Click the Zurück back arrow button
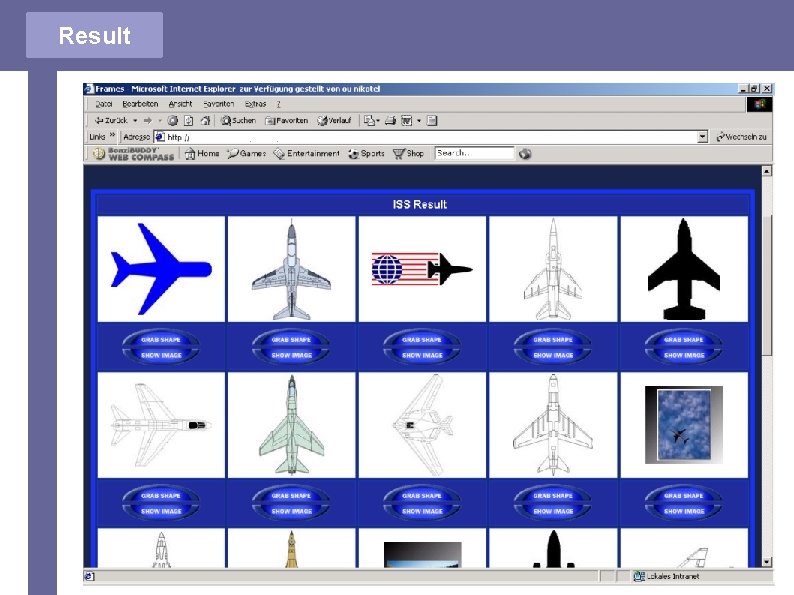Image resolution: width=794 pixels, height=595 pixels. pyautogui.click(x=111, y=121)
